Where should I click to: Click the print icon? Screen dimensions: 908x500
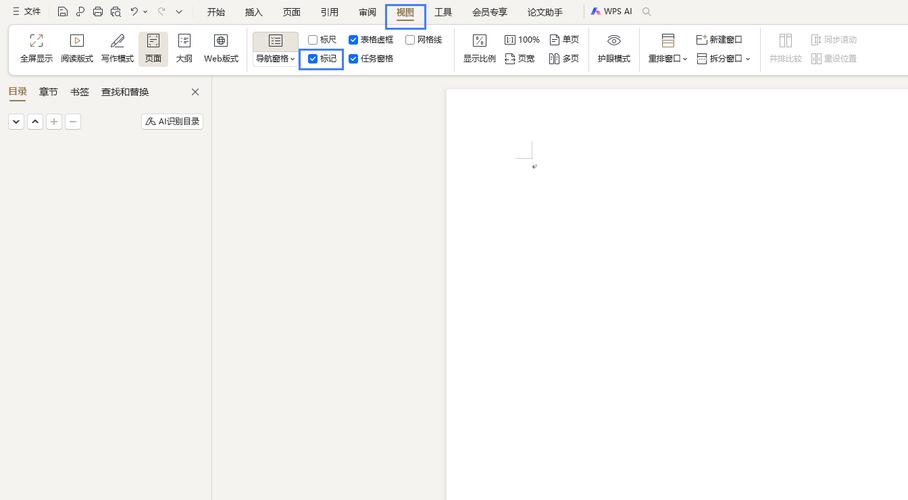coord(98,12)
